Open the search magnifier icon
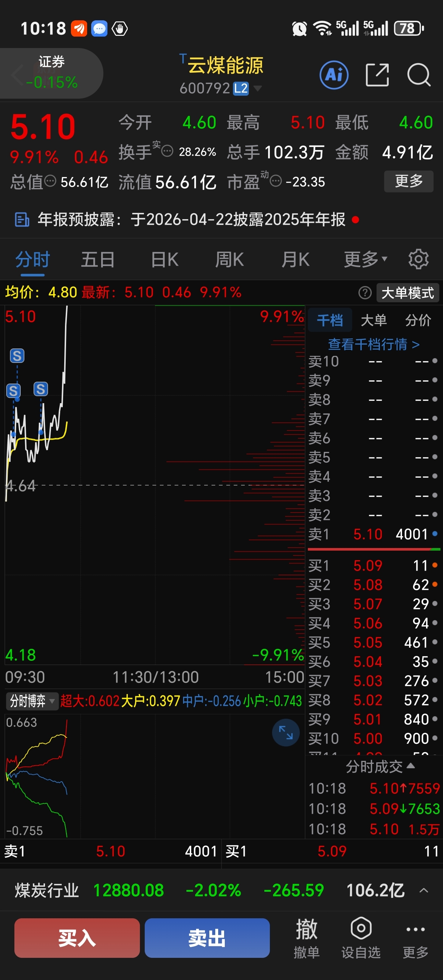443x980 pixels. pos(419,75)
